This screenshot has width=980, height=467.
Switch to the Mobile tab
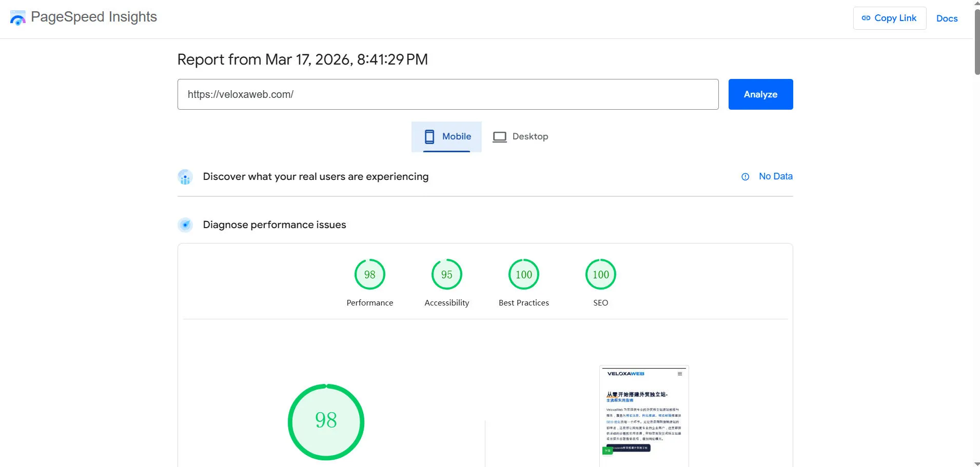point(446,136)
